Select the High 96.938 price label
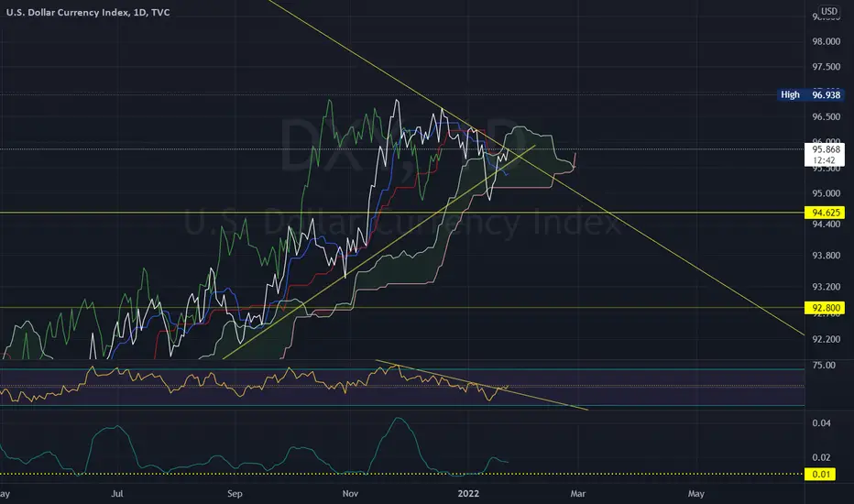The height and width of the screenshot is (504, 854). tap(810, 94)
